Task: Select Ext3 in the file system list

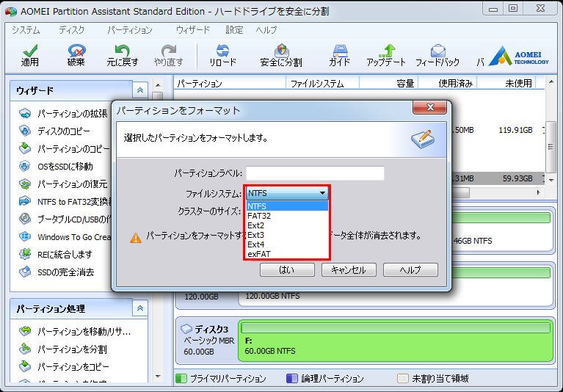Action: [x=287, y=235]
